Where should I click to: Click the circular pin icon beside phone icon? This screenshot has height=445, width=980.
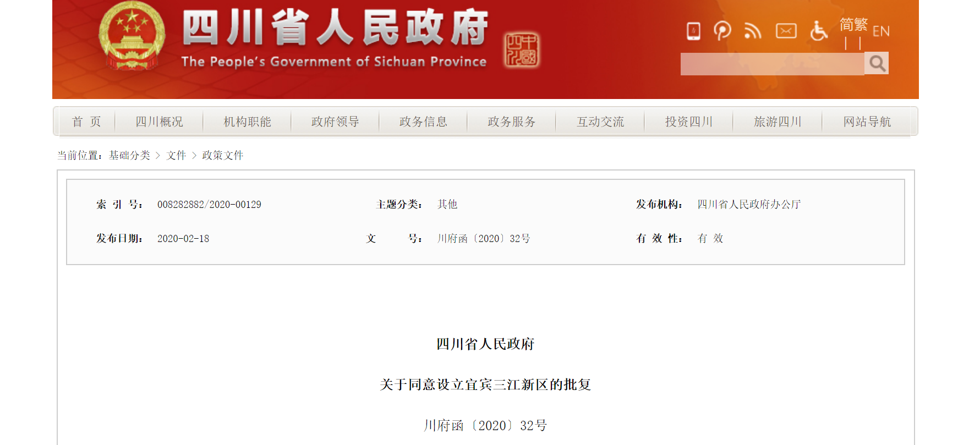[x=722, y=31]
